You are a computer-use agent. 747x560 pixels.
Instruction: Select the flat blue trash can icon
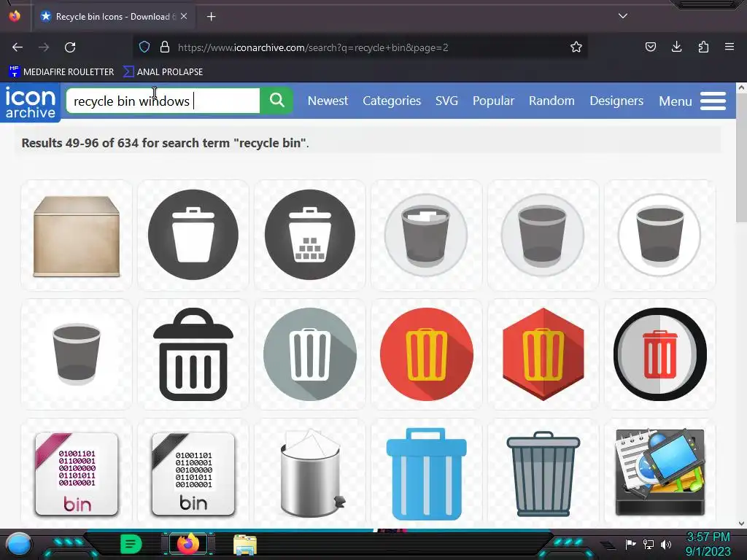click(426, 473)
